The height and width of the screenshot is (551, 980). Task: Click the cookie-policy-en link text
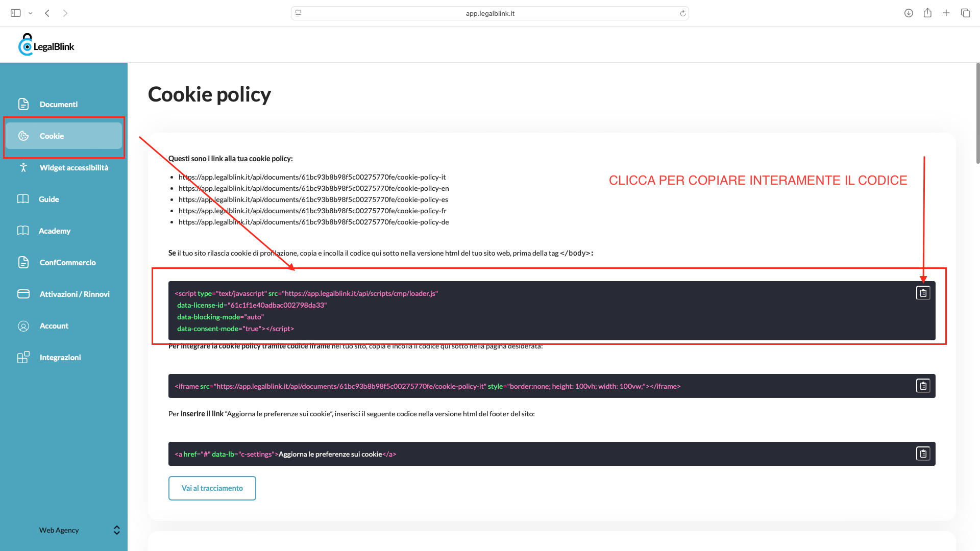(x=314, y=188)
